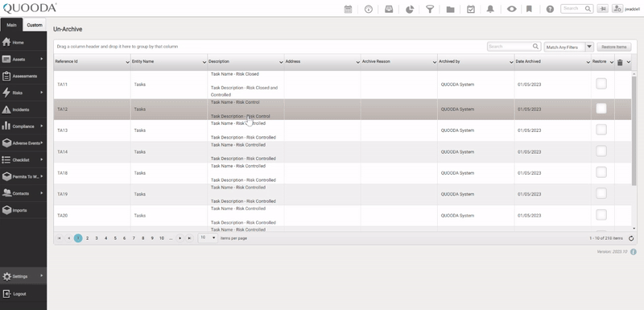Click Logout in the sidebar
This screenshot has width=644, height=310.
(x=23, y=294)
